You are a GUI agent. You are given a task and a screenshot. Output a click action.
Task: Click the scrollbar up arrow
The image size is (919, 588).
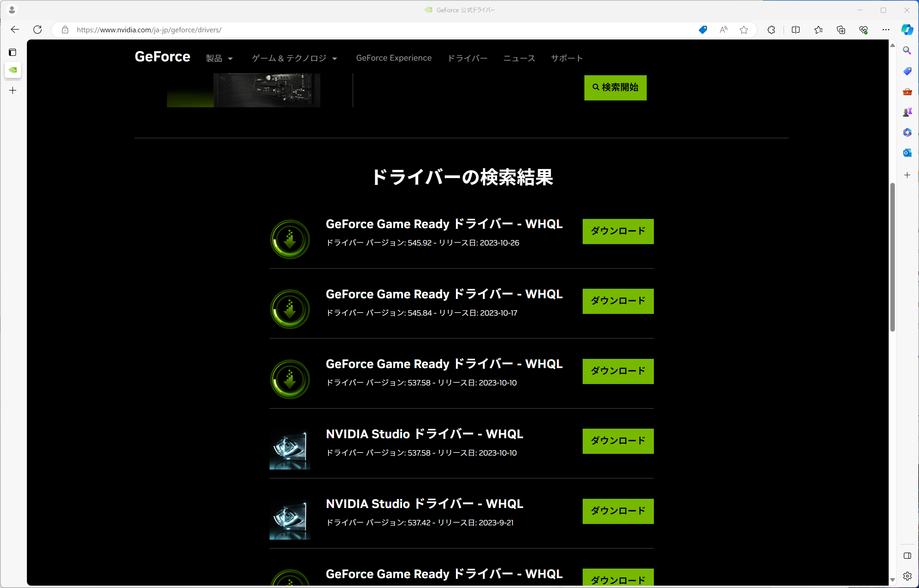point(893,45)
